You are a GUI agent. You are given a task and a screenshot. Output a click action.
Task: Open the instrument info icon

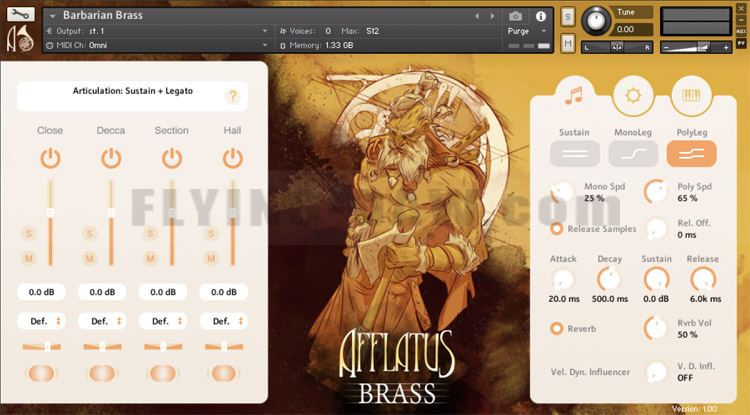tap(540, 16)
